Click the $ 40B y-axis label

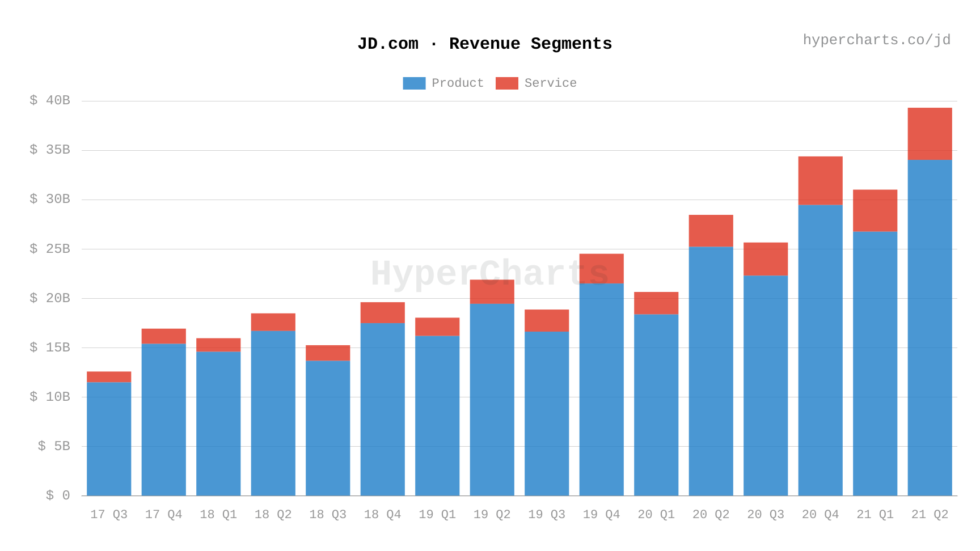[50, 100]
